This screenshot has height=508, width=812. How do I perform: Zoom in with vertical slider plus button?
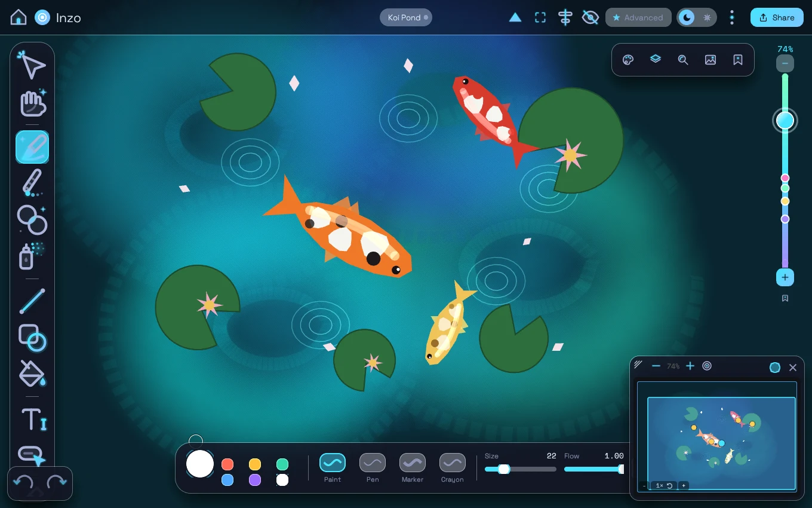click(x=785, y=277)
